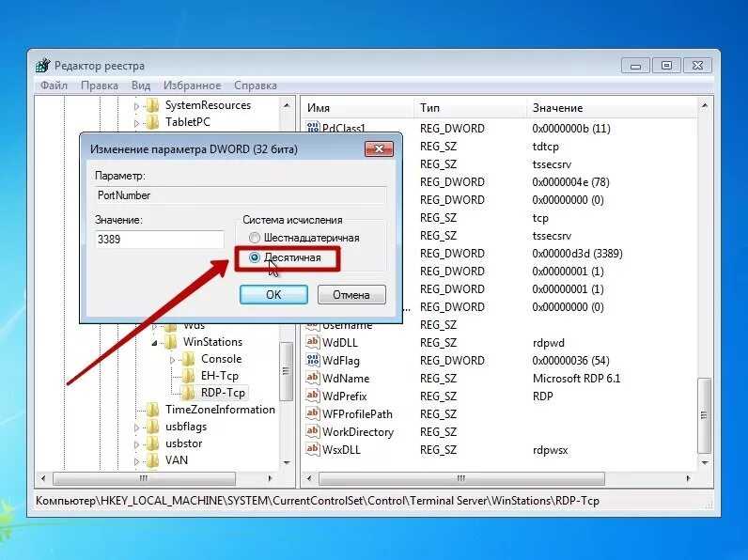Viewport: 748px width, 560px height.
Task: Click the tree pane vertical scrollbar thumb
Action: (286, 371)
